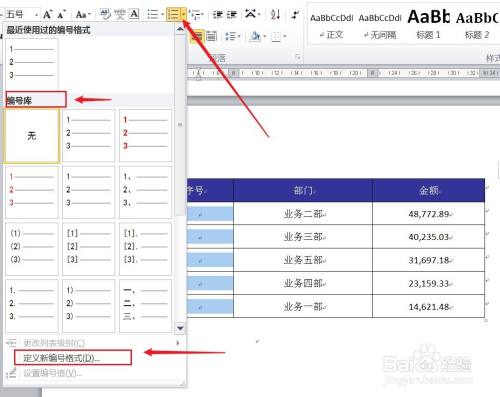
Task: Choose the '[1] [2] [3]' numbering format
Action: point(88,249)
